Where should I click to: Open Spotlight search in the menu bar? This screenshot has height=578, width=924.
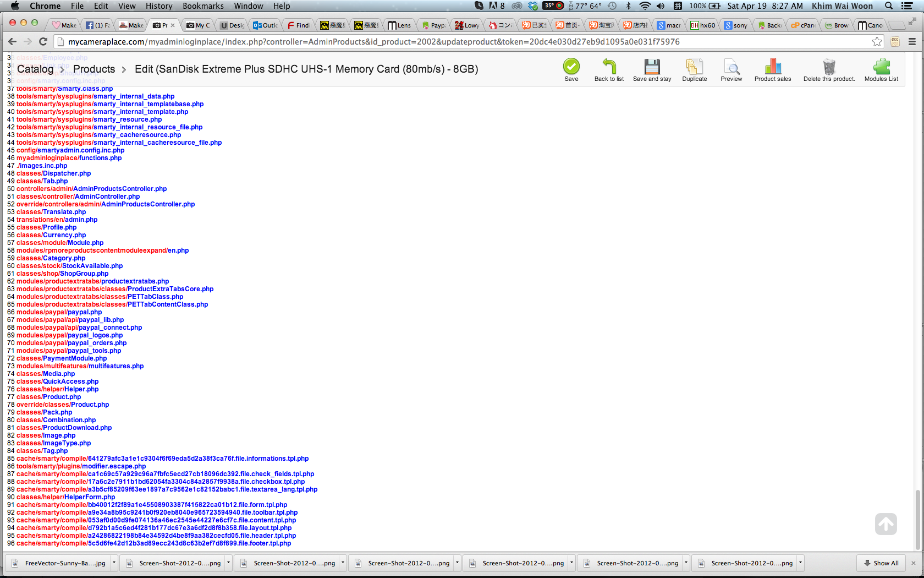888,6
